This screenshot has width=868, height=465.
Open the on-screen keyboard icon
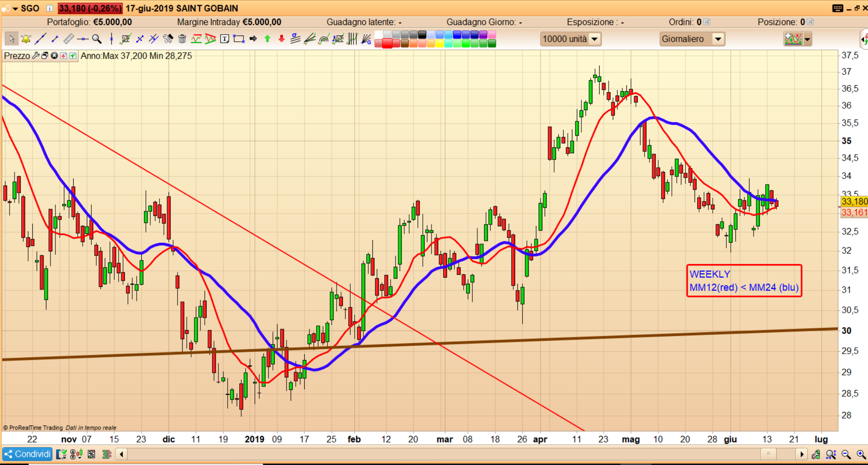[x=838, y=8]
